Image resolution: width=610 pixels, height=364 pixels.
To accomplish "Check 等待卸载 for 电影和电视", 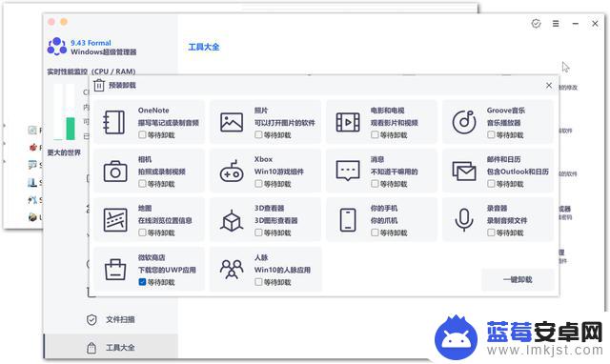I will click(375, 135).
